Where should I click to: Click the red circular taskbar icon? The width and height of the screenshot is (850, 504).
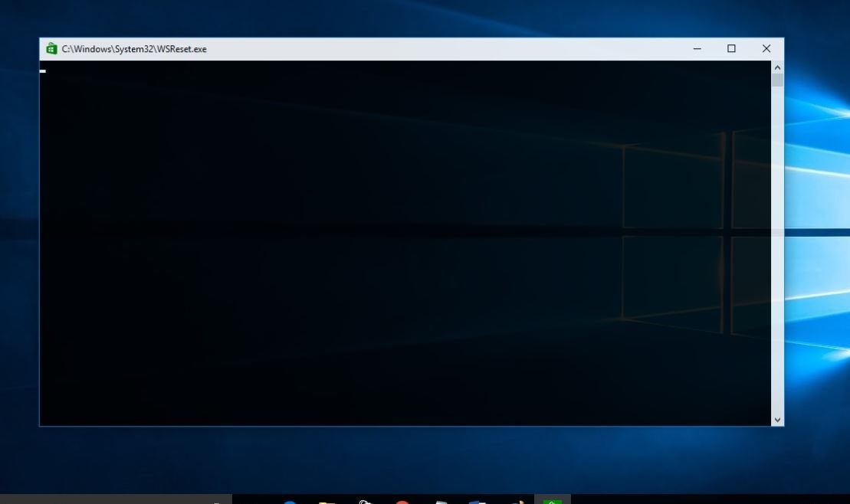coord(402,501)
